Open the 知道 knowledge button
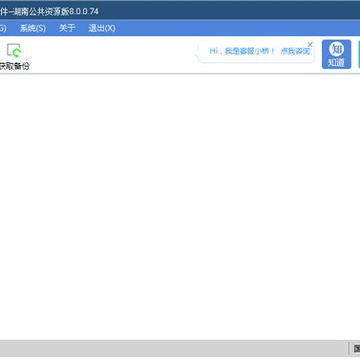 click(x=336, y=54)
